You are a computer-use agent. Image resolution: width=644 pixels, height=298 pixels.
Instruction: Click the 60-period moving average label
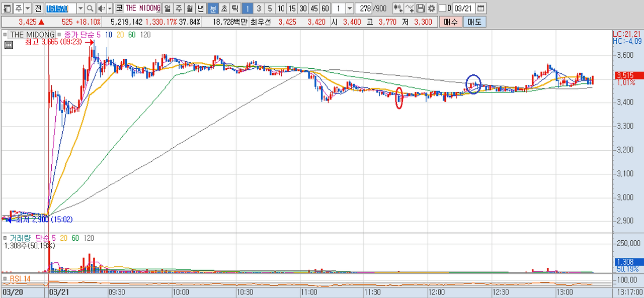coord(132,35)
